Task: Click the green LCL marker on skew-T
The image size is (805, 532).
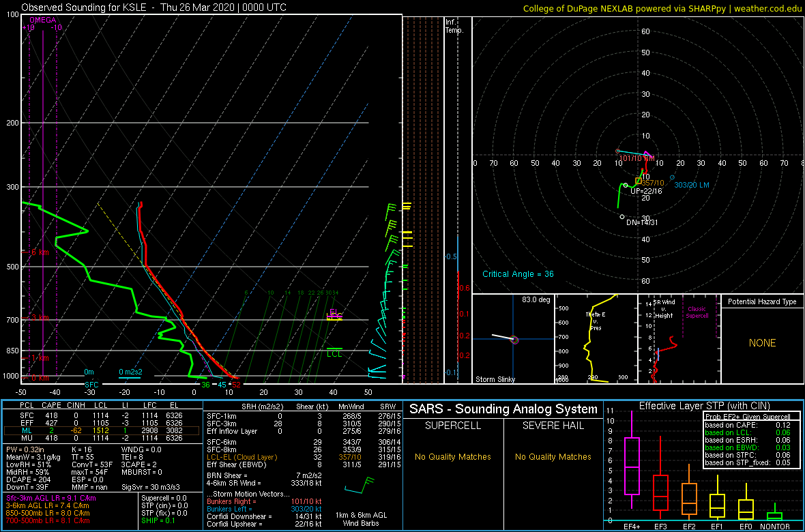Action: [x=335, y=353]
